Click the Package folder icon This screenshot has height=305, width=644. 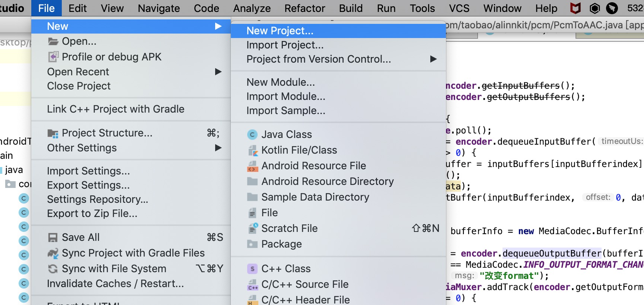tap(252, 244)
